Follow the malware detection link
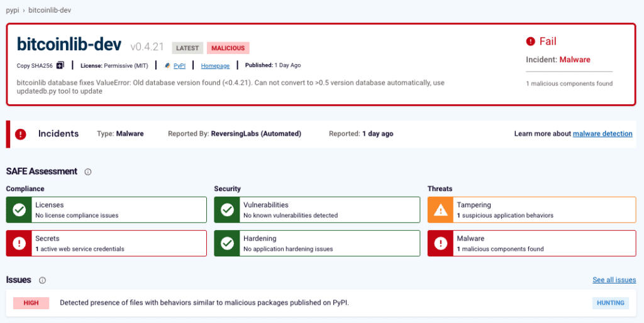The image size is (644, 323). [602, 134]
